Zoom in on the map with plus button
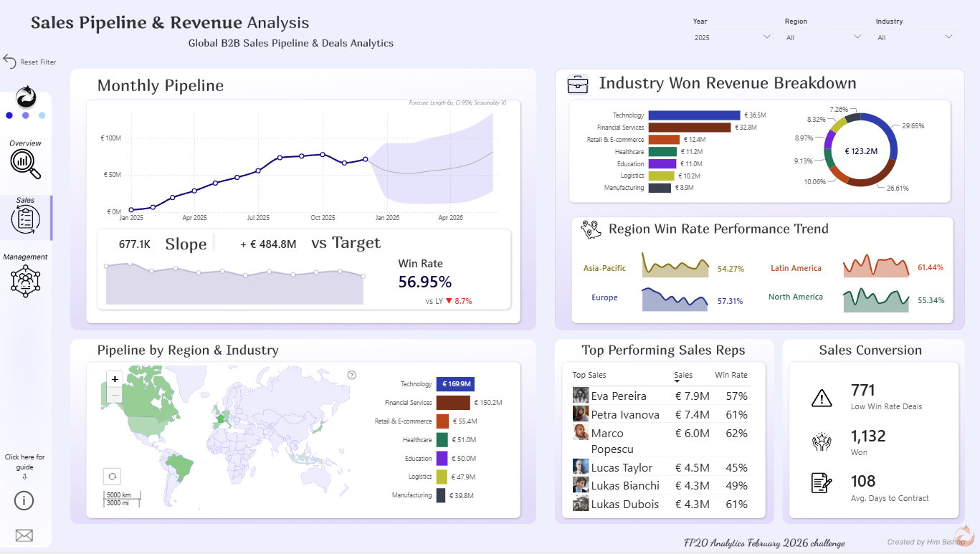 [115, 379]
